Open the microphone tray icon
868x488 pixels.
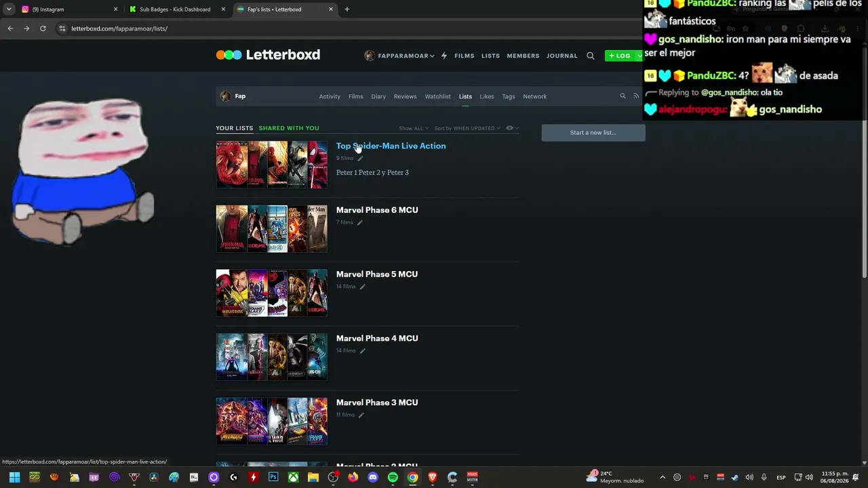pyautogui.click(x=764, y=477)
